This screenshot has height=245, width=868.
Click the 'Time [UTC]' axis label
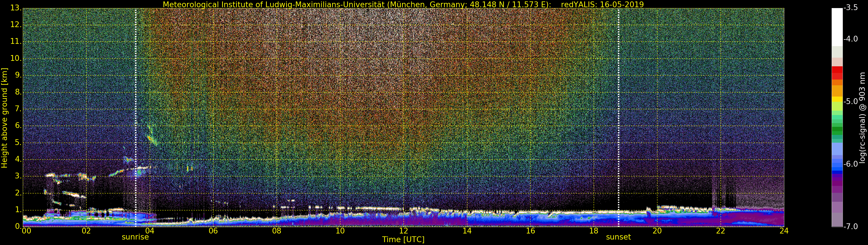403,240
